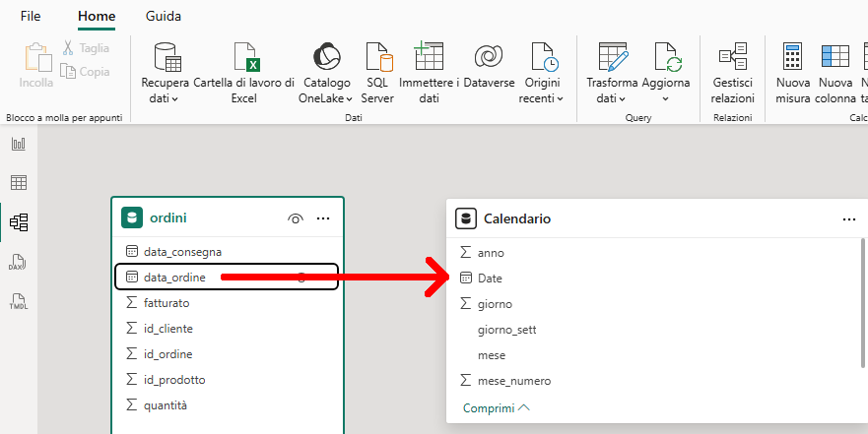Open the File tab
The width and height of the screenshot is (868, 434).
(x=31, y=17)
